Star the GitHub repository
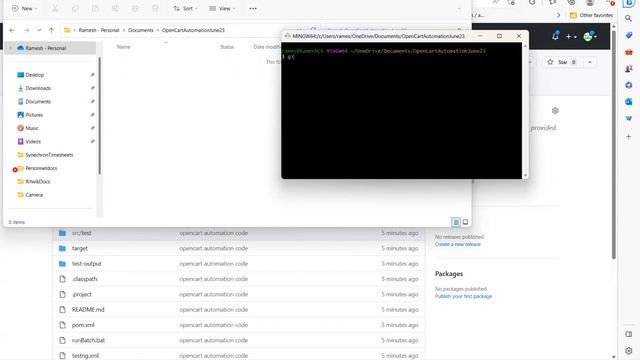 (562, 62)
